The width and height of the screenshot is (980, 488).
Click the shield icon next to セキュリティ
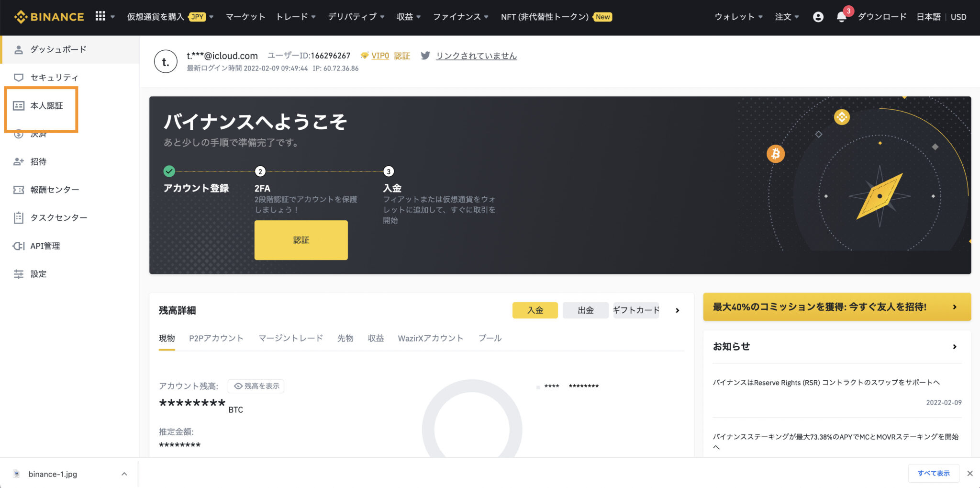(x=19, y=78)
